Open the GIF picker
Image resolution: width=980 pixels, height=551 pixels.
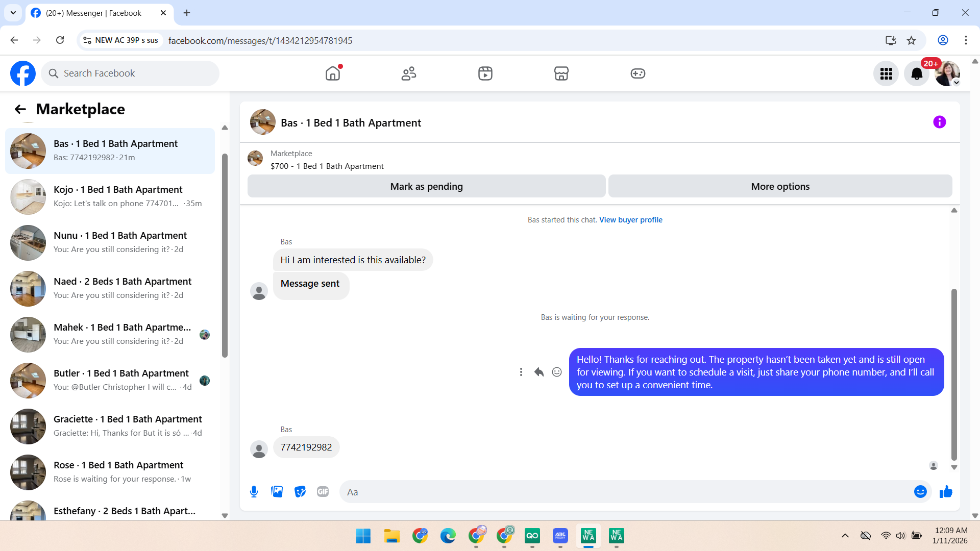pyautogui.click(x=323, y=492)
